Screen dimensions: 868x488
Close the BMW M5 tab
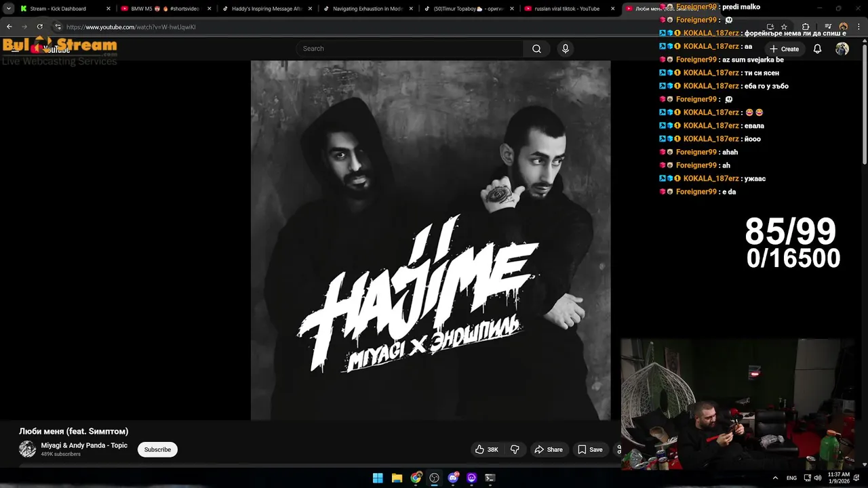[x=209, y=9]
